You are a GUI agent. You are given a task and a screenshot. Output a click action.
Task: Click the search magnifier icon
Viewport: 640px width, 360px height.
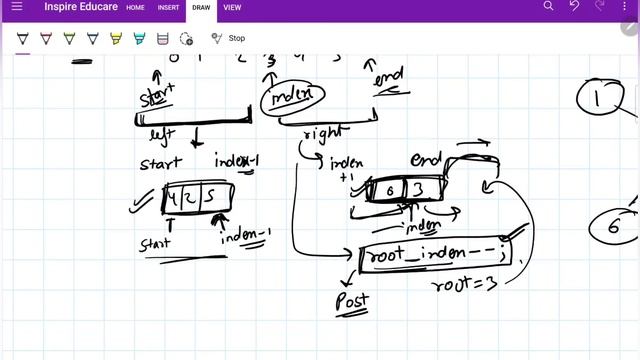[x=548, y=6]
